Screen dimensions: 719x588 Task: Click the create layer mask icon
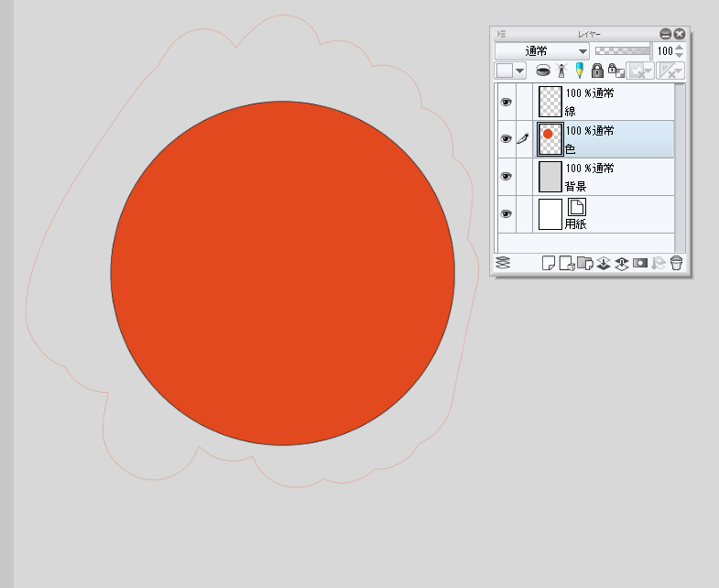[x=639, y=263]
